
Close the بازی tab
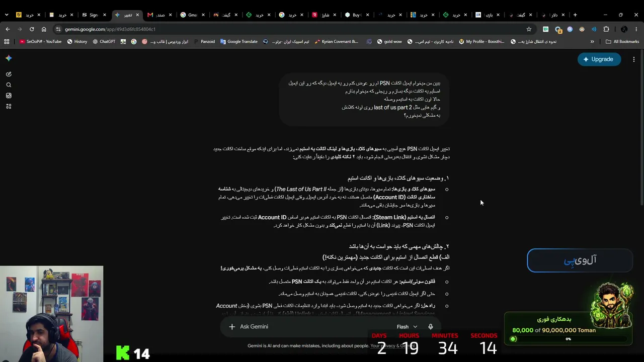(x=499, y=15)
